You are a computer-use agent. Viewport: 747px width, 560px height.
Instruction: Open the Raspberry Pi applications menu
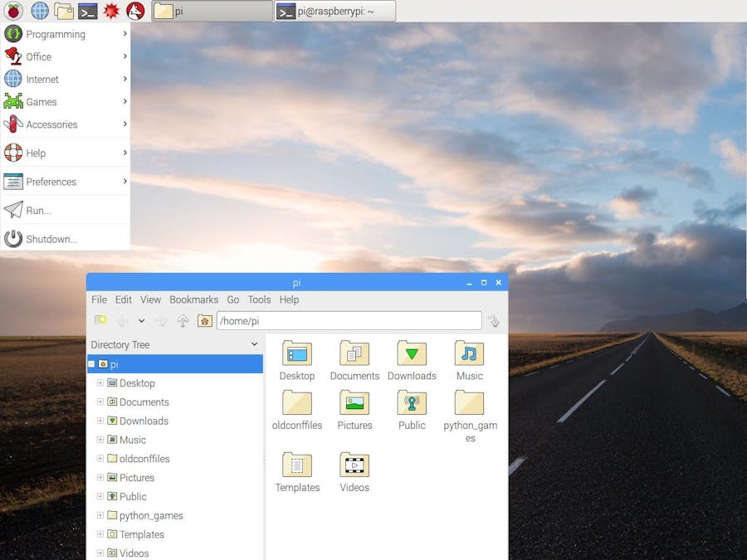[x=12, y=11]
